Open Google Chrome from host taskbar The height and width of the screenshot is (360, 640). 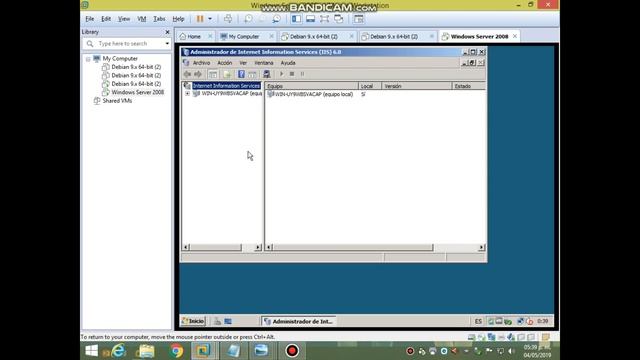pos(176,351)
